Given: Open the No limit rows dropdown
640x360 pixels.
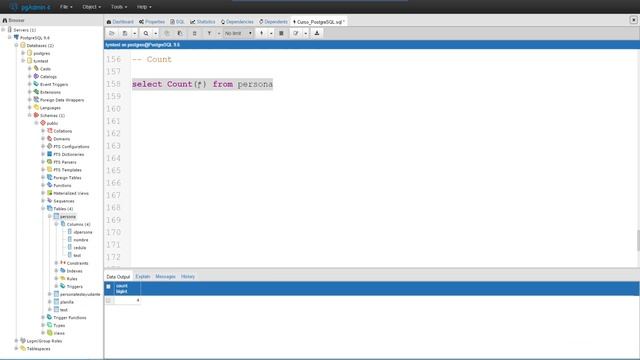Looking at the screenshot, I should tap(238, 33).
